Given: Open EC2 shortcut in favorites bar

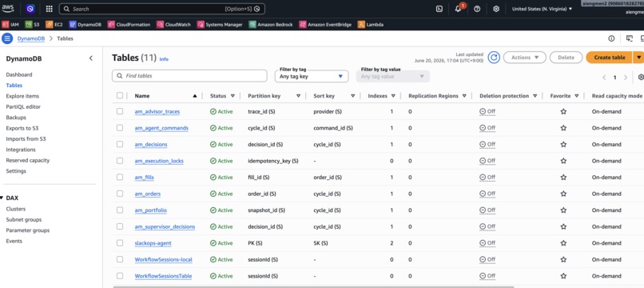Looking at the screenshot, I should (54, 25).
